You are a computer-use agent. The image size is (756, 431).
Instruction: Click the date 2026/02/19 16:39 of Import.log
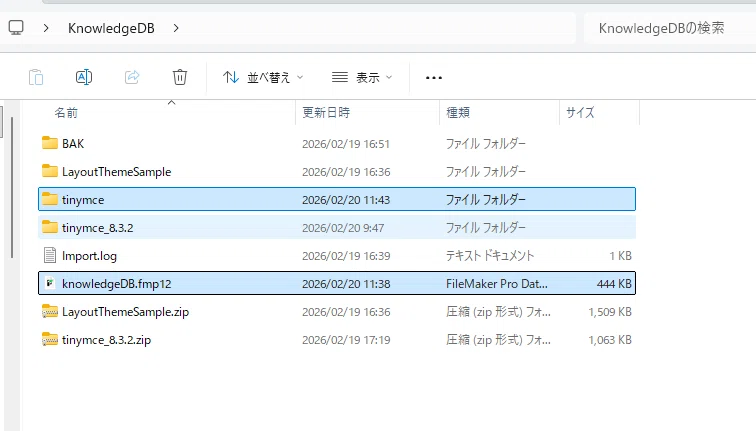pyautogui.click(x=346, y=256)
